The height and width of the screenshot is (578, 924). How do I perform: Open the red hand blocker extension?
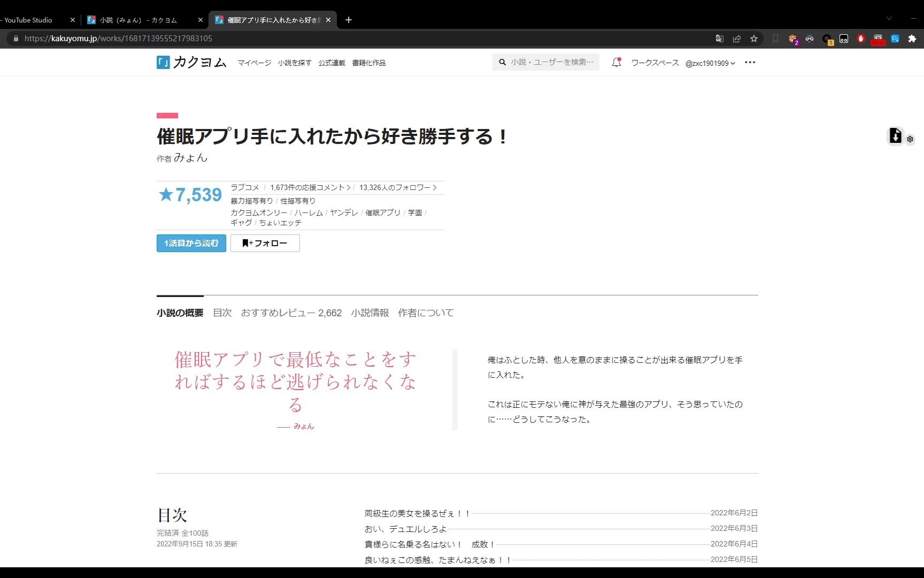pos(861,39)
